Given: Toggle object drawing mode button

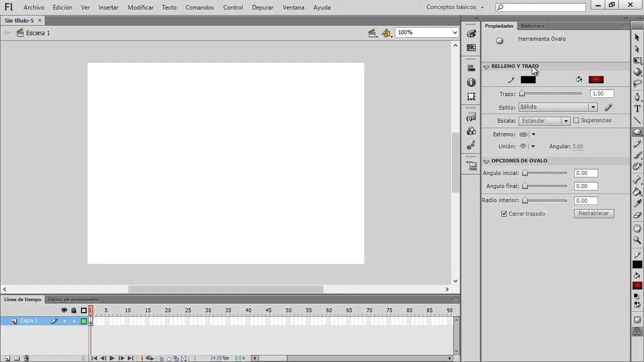Looking at the screenshot, I should tap(637, 320).
